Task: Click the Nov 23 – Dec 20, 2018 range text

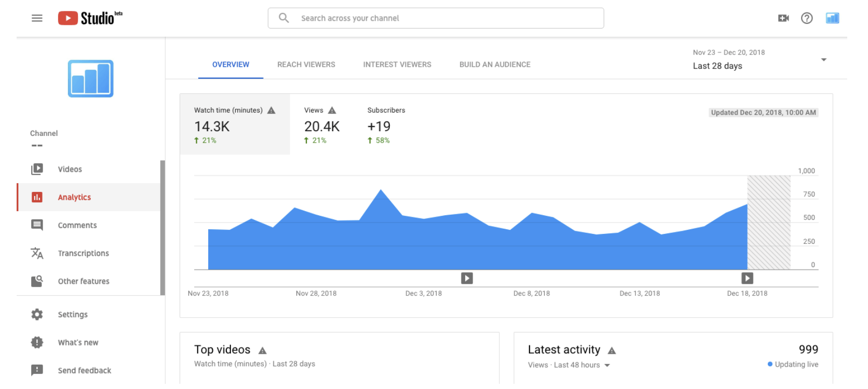Action: point(729,52)
